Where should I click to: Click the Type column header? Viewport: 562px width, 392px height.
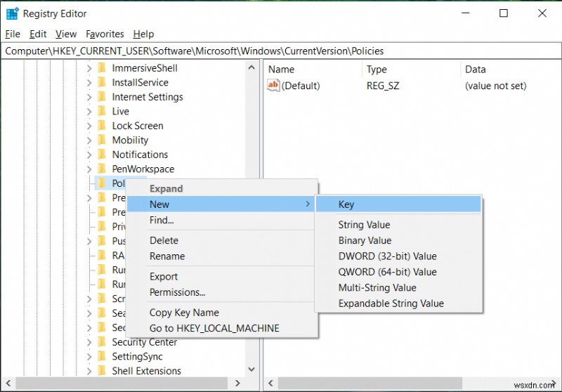[x=412, y=69]
